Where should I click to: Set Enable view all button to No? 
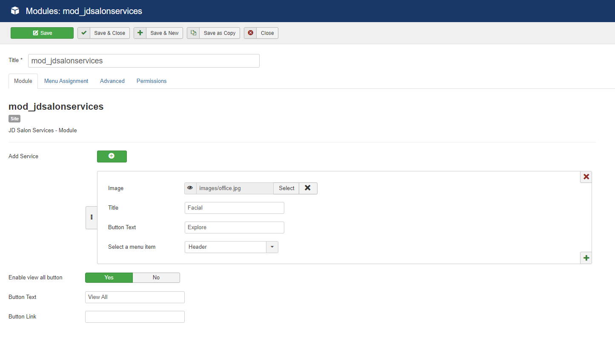(x=156, y=277)
